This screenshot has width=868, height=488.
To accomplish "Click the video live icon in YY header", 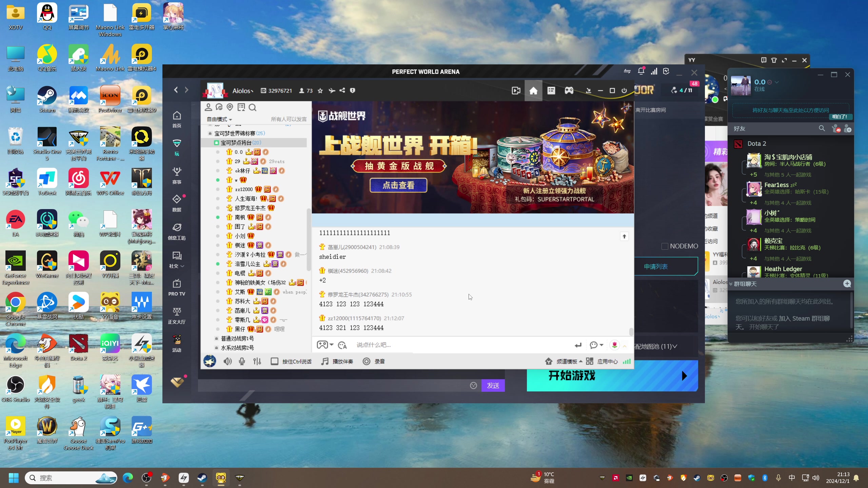I will 516,91.
